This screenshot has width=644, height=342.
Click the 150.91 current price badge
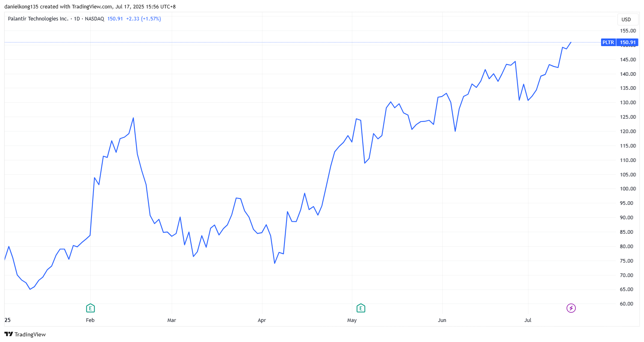point(628,42)
